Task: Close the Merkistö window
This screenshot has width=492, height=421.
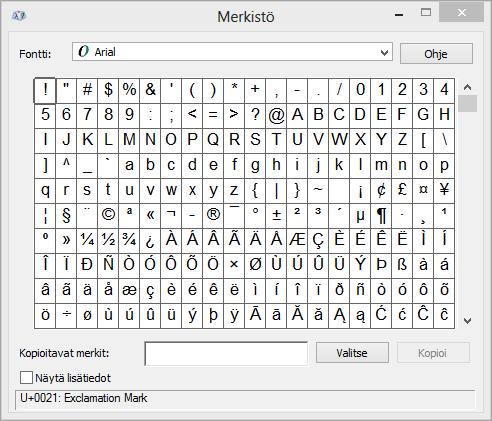Action: (x=461, y=13)
